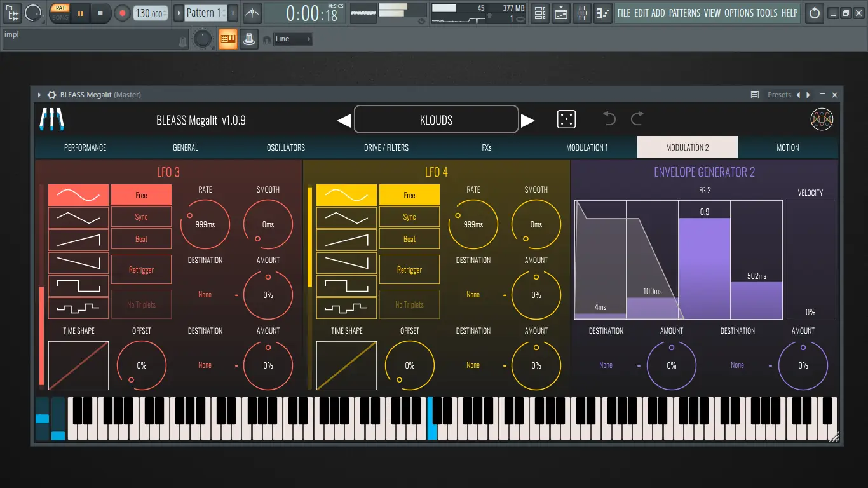
Task: Open LFO 3 second Destination selector
Action: [205, 365]
